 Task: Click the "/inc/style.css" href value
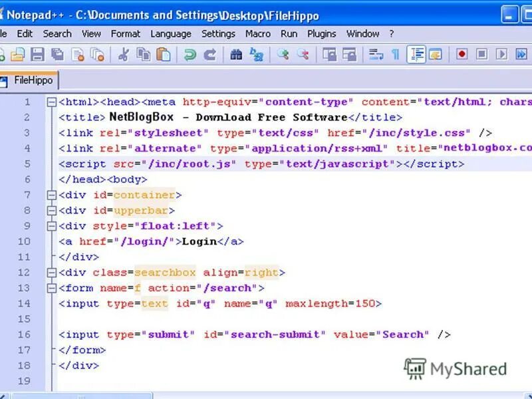[x=416, y=133]
